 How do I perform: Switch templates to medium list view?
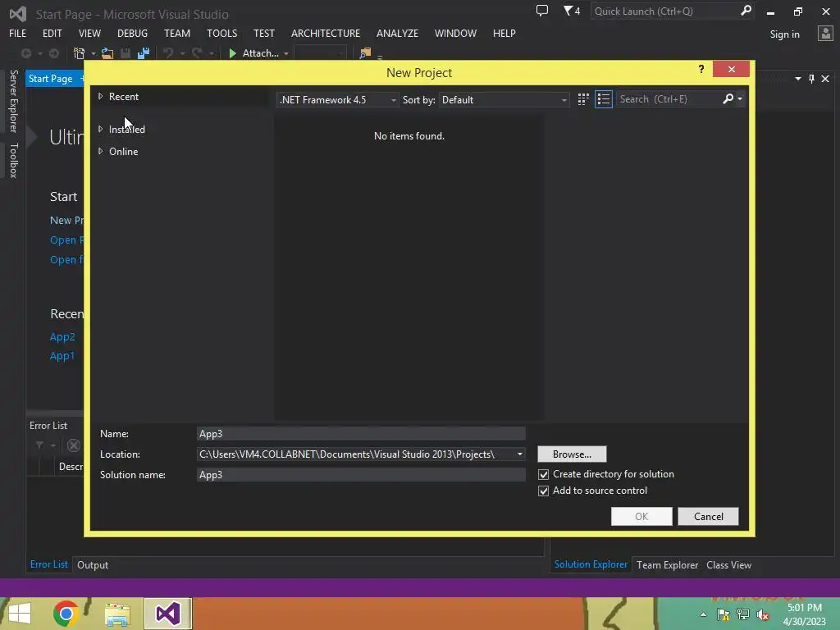604,99
